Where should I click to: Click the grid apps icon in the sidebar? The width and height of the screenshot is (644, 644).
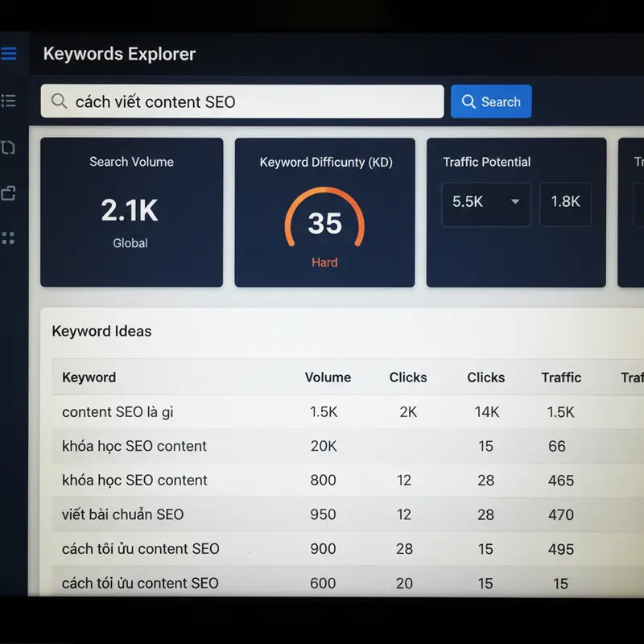[9, 237]
